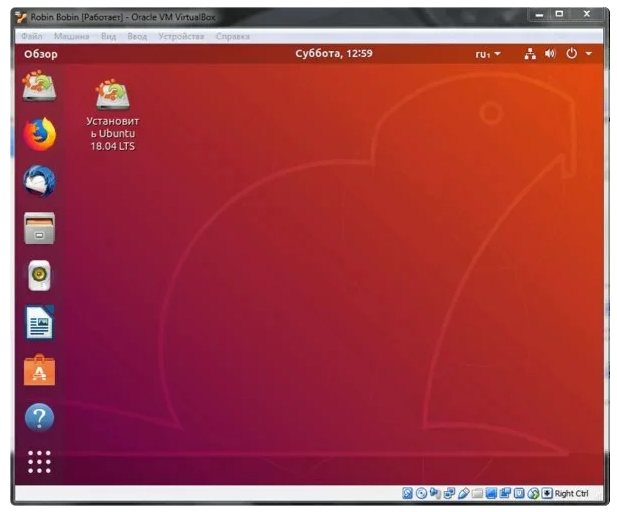Click the Robin Bobin VirtualBox window title
The image size is (617, 512).
(x=123, y=17)
